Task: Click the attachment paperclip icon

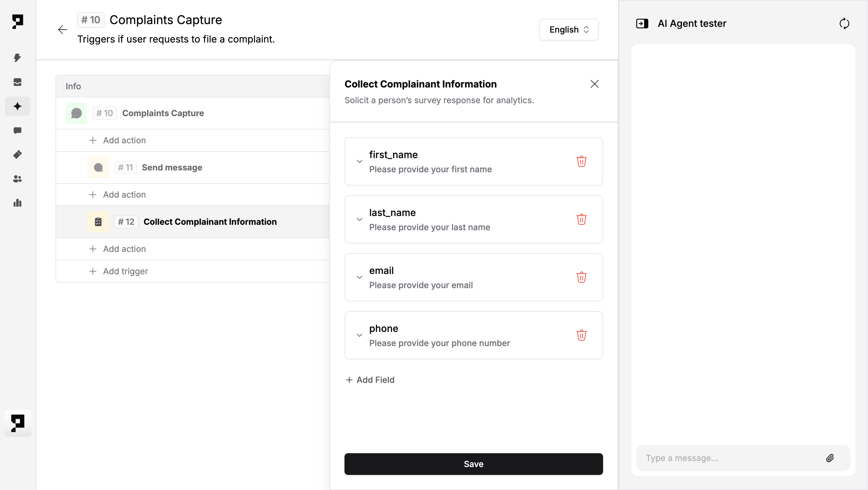Action: [x=830, y=458]
